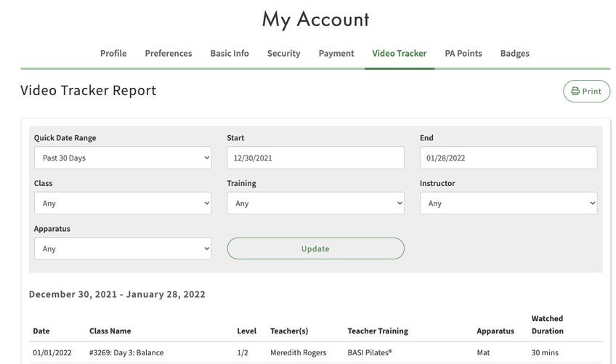Click the Start date field
This screenshot has height=364, width=616.
pyautogui.click(x=315, y=158)
